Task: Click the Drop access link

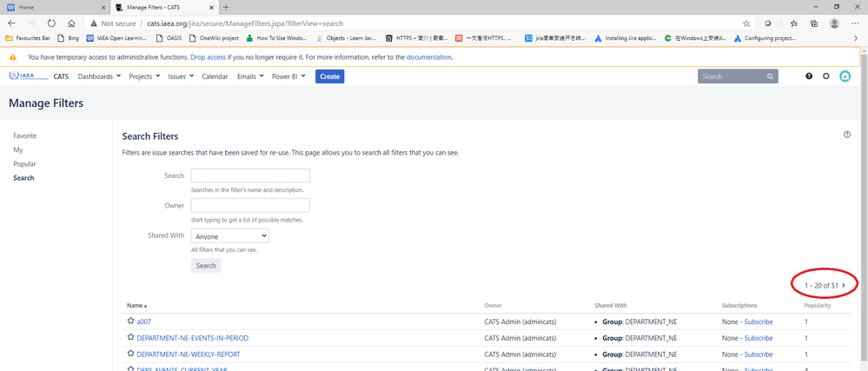Action: [x=210, y=57]
